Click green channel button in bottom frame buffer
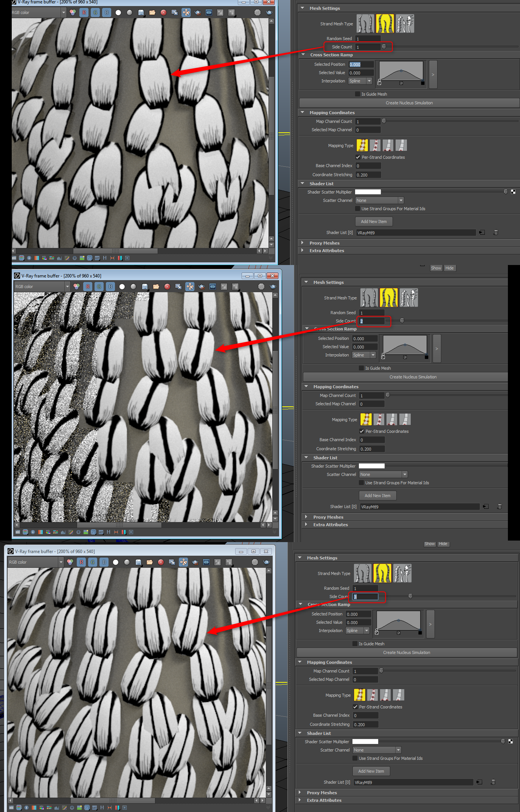 coord(93,562)
